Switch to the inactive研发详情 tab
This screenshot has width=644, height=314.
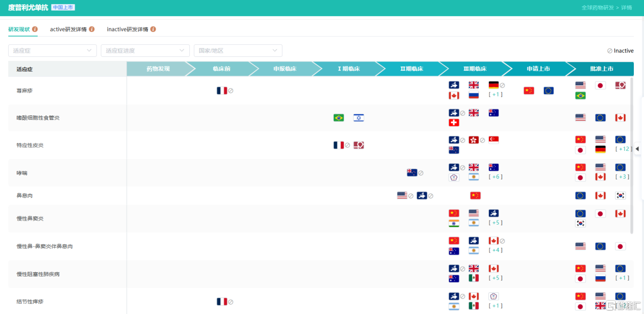127,29
